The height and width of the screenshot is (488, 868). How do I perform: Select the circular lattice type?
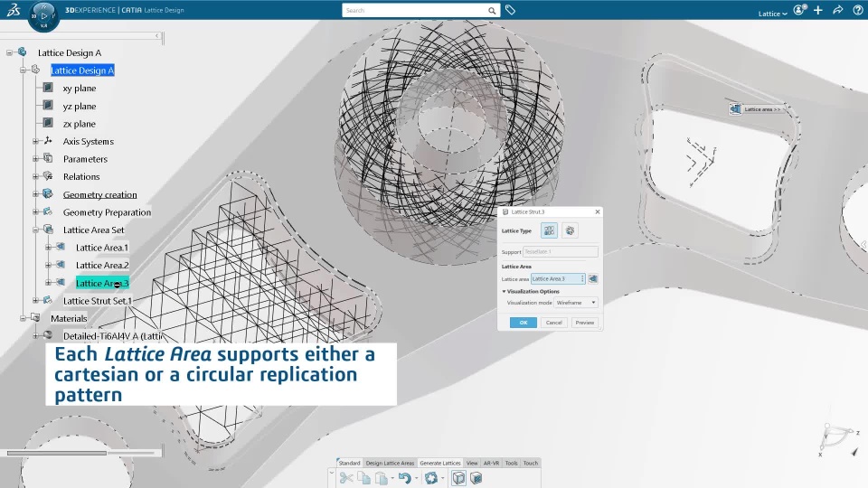click(x=570, y=230)
